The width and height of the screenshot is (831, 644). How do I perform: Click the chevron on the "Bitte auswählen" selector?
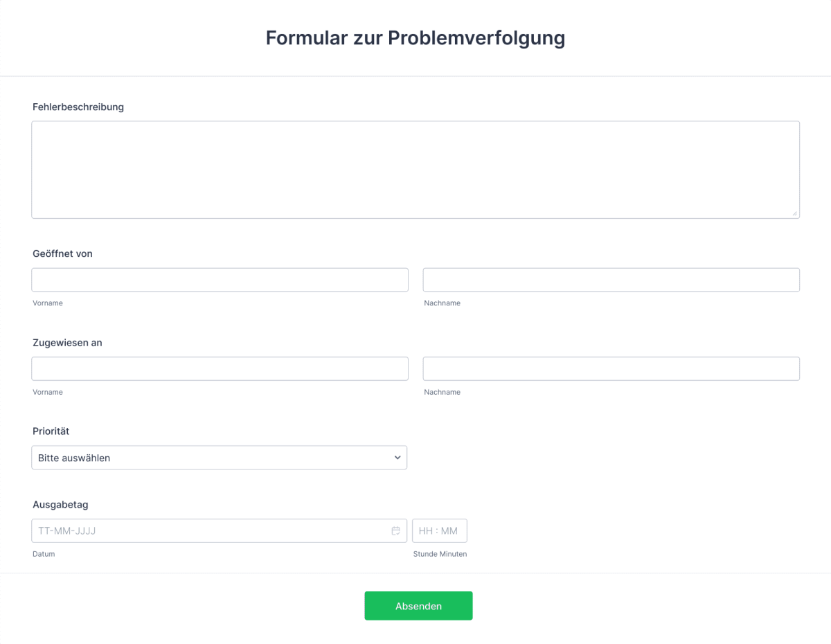[x=397, y=457]
